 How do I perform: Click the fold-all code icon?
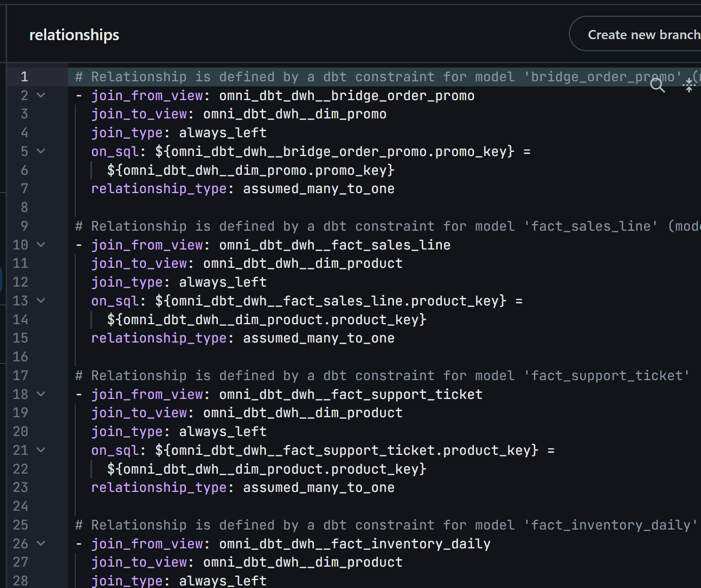(x=689, y=85)
